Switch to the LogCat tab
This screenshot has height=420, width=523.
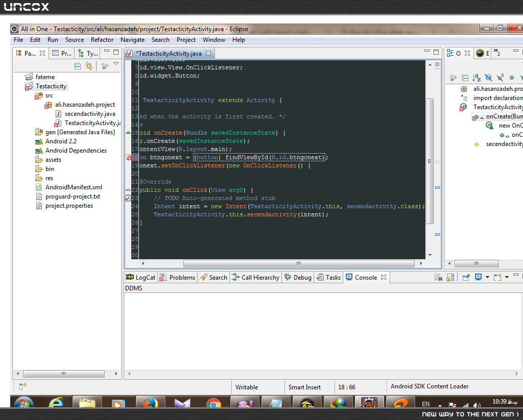point(141,278)
